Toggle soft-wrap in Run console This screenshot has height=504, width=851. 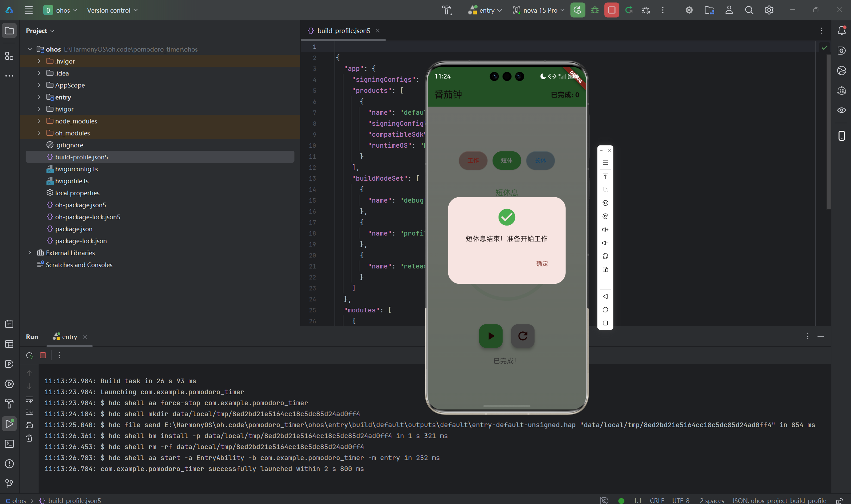30,400
